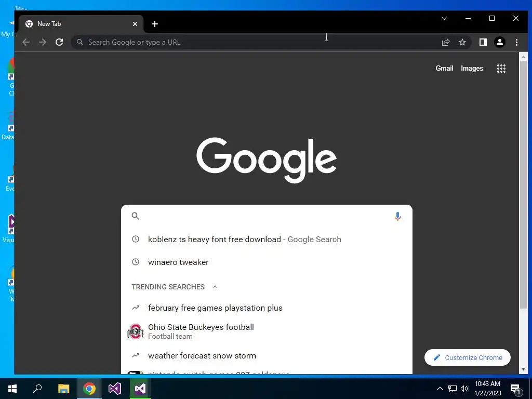The image size is (532, 399).
Task: Choose weather forecast snow storm suggestion
Action: pos(267,355)
